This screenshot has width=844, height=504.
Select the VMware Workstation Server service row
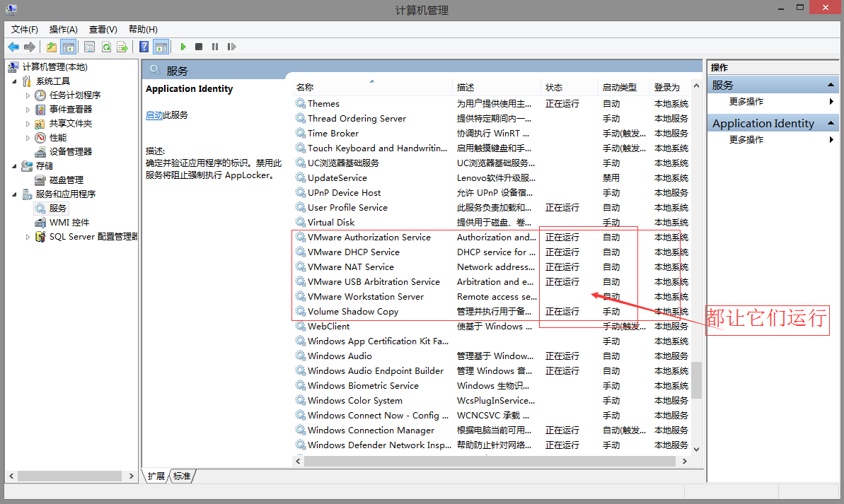492,296
